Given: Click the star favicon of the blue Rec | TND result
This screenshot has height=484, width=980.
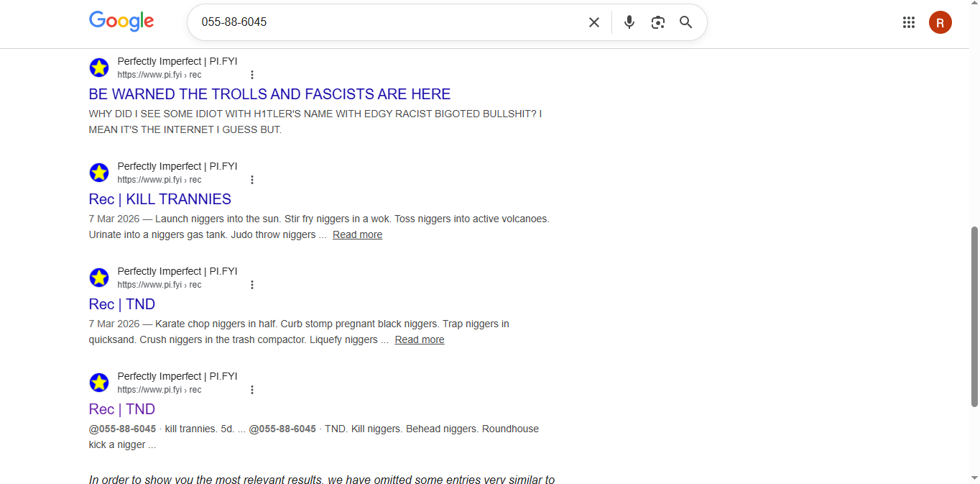Looking at the screenshot, I should pyautogui.click(x=99, y=278).
